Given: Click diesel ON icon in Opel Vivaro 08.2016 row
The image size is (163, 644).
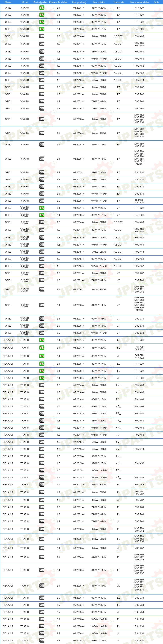Looking at the screenshot, I should (x=42, y=80).
